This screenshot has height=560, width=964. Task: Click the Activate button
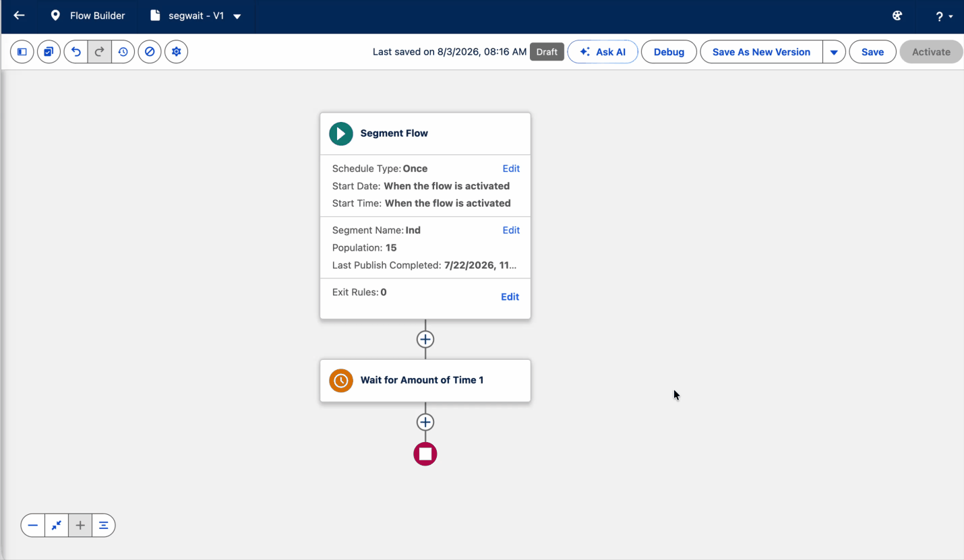(x=931, y=52)
